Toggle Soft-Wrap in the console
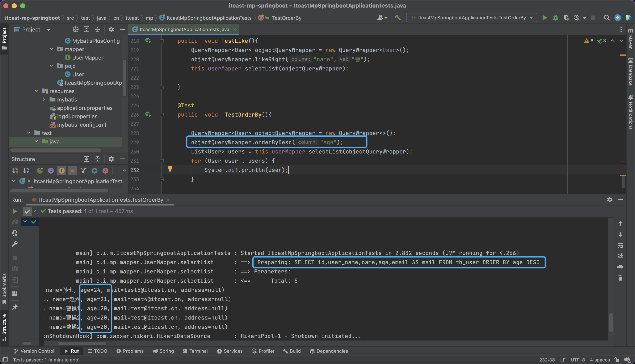Screen dimensions: 635x364 coord(620,245)
